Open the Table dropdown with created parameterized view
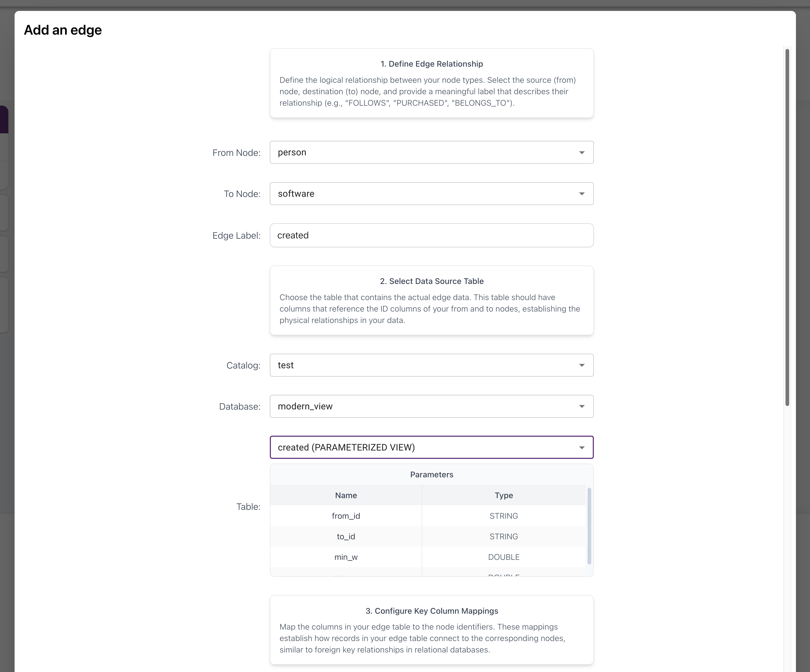Screen dimensions: 810x672 (431, 447)
